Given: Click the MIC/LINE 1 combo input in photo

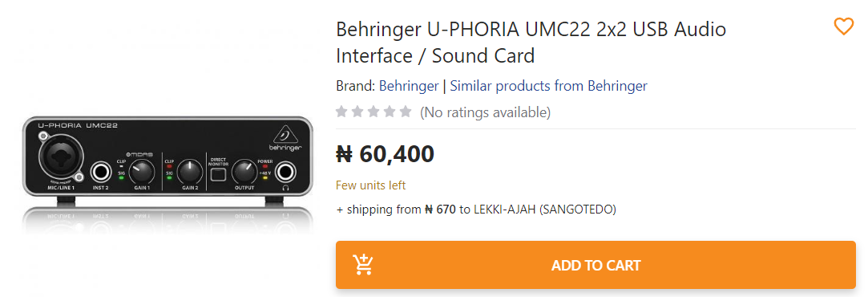Looking at the screenshot, I should coord(60,161).
